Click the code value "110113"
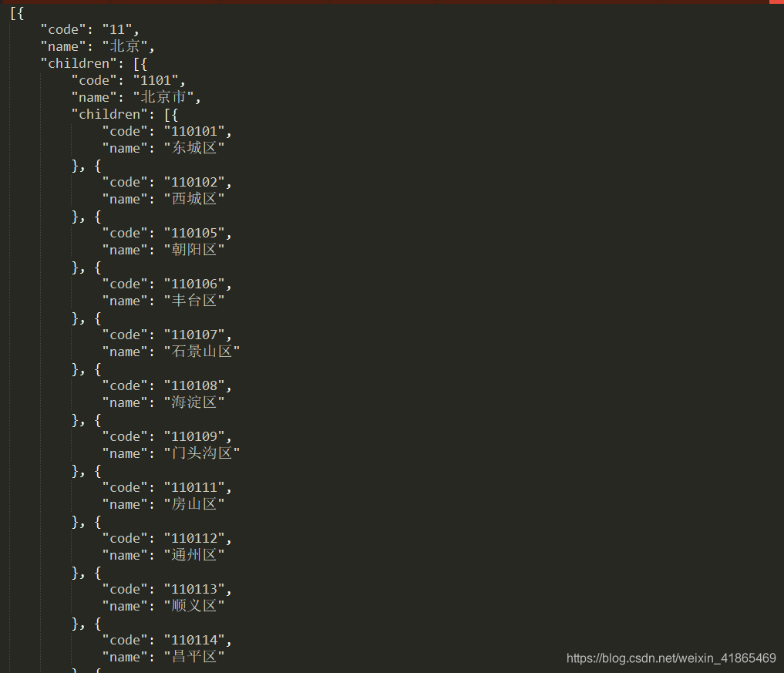The image size is (784, 673). pyautogui.click(x=194, y=590)
